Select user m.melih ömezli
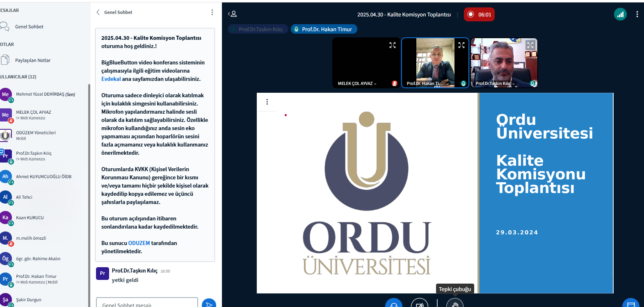Image resolution: width=644 pixels, height=307 pixels. 44,238
